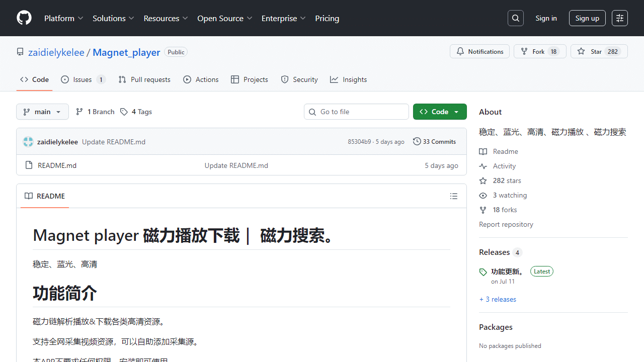Open Update README.md message beside zaidielykelee
The height and width of the screenshot is (362, 644).
(x=114, y=142)
